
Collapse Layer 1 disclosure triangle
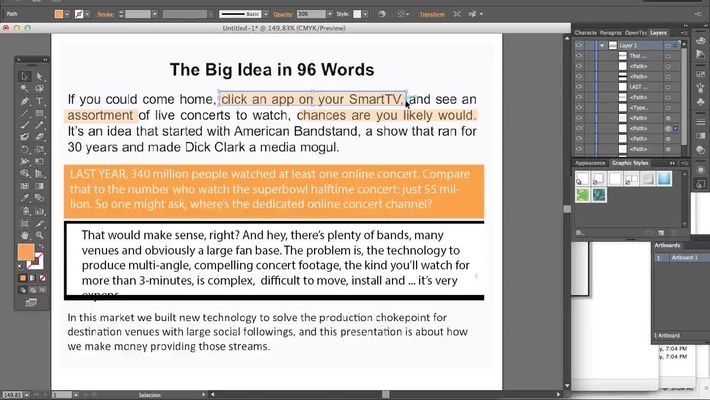(x=602, y=45)
